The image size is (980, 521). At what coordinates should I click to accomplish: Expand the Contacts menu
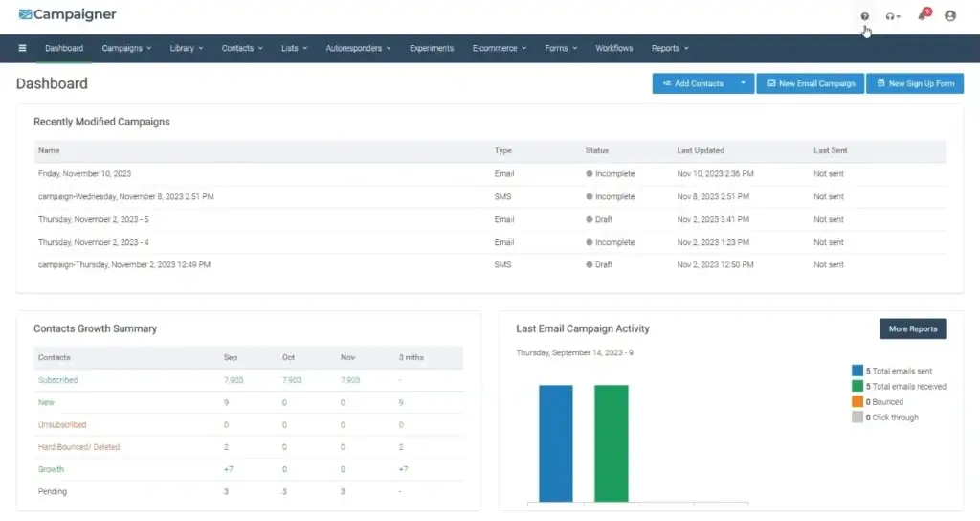[x=242, y=48]
